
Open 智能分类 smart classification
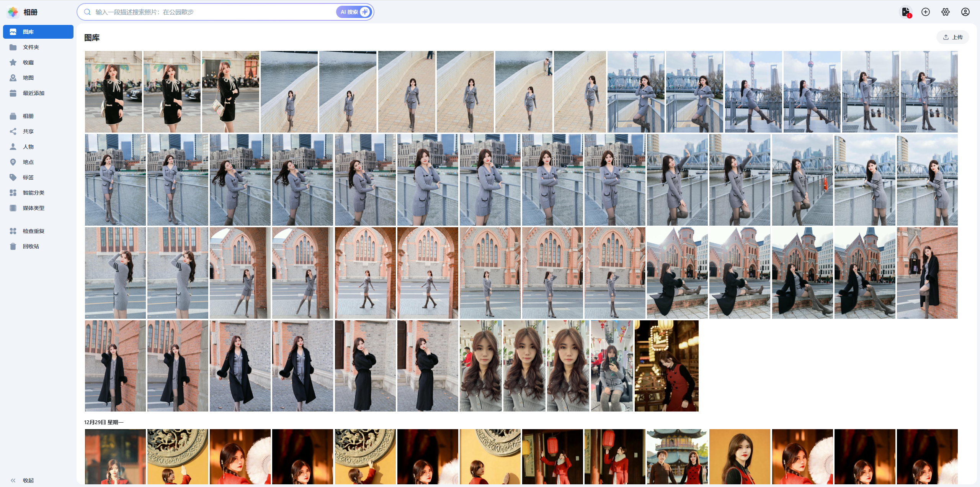click(x=34, y=193)
